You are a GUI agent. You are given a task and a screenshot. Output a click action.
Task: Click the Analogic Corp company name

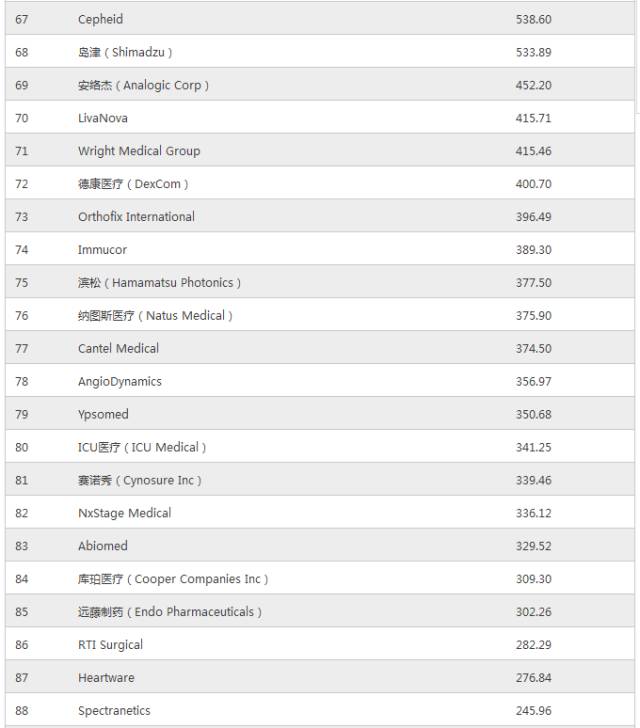(x=143, y=85)
